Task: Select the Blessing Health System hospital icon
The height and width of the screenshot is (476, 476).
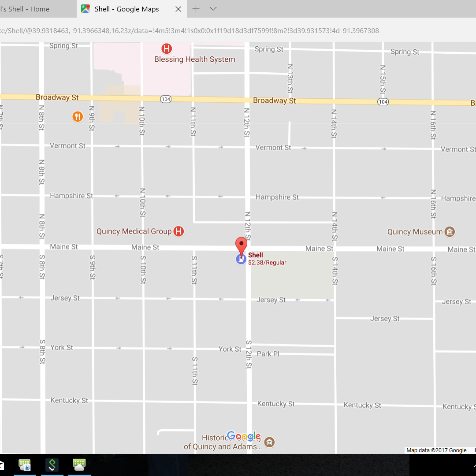Action: [167, 48]
